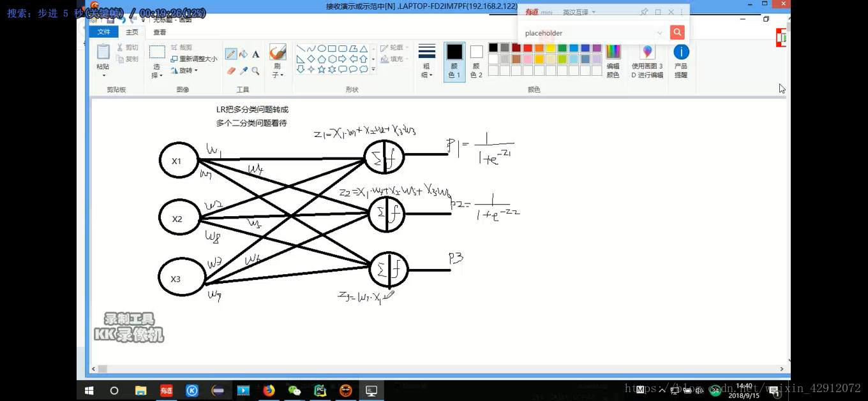Screen dimensions: 868x401
Task: Open Edit with Paint 3D
Action: click(x=647, y=61)
